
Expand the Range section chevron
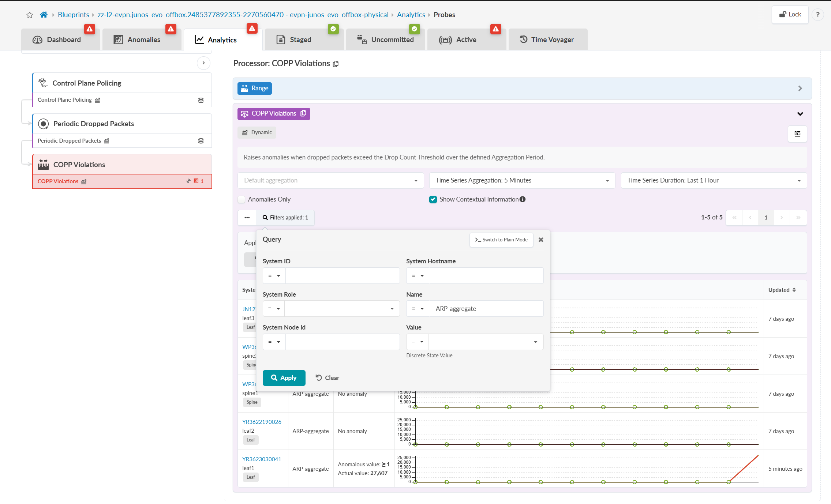pos(800,89)
